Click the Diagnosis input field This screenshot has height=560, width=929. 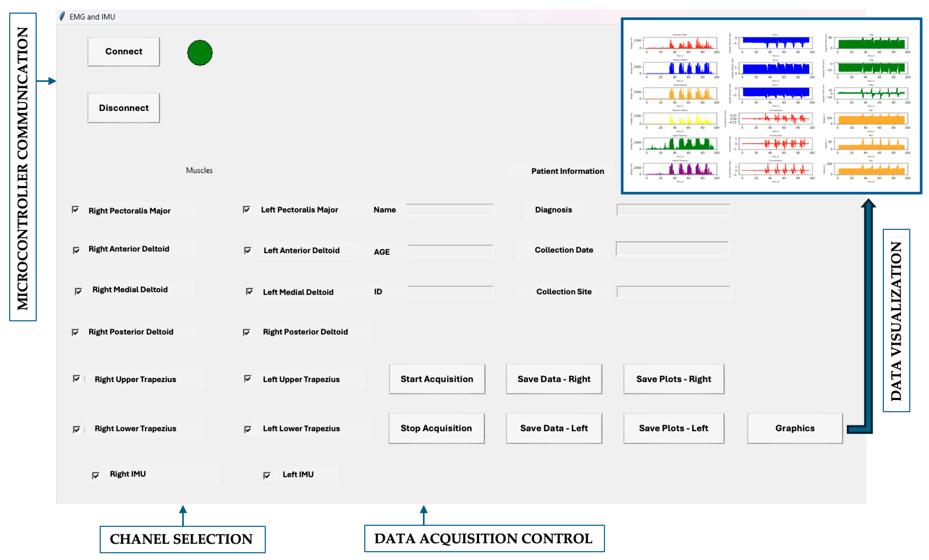(x=673, y=210)
